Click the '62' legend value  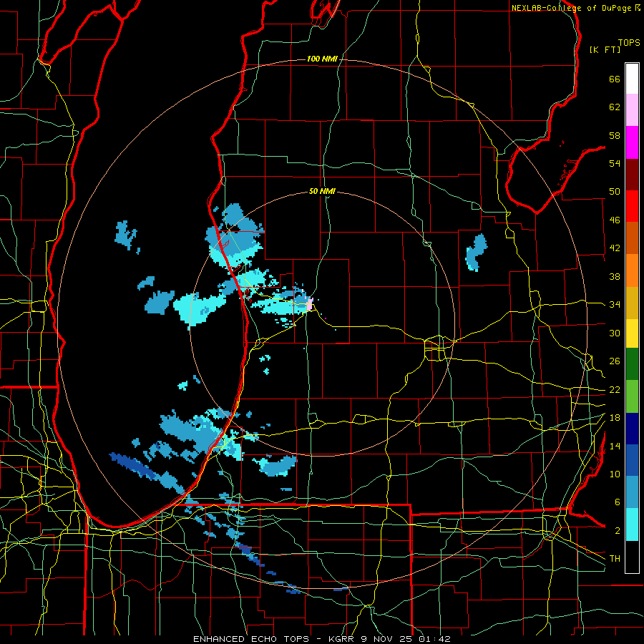click(615, 107)
